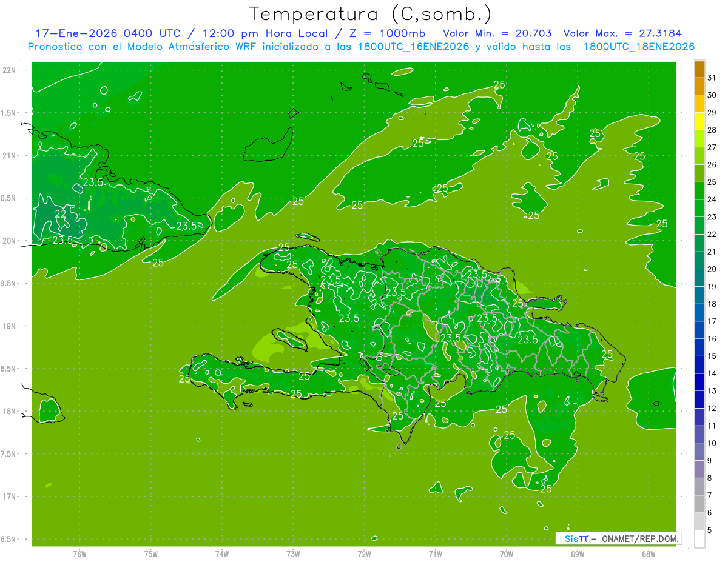Pick the teal swatch between 19 and 20
The image size is (728, 562).
[699, 278]
